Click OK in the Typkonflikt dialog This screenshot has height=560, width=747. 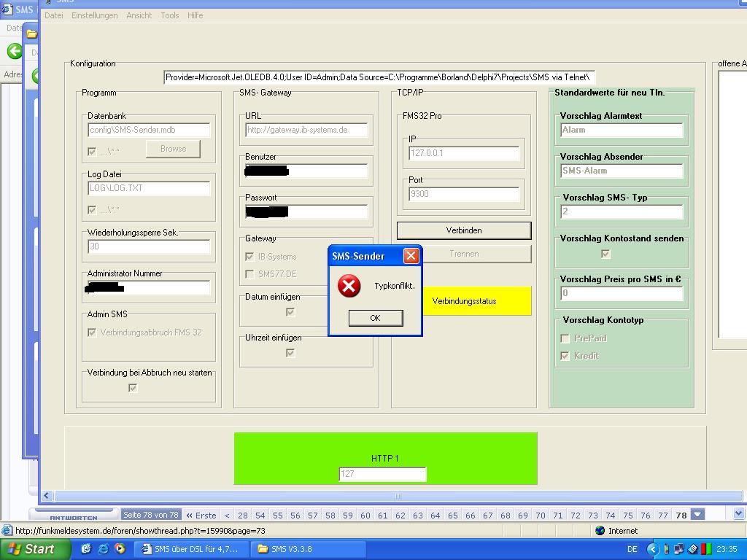pos(375,318)
